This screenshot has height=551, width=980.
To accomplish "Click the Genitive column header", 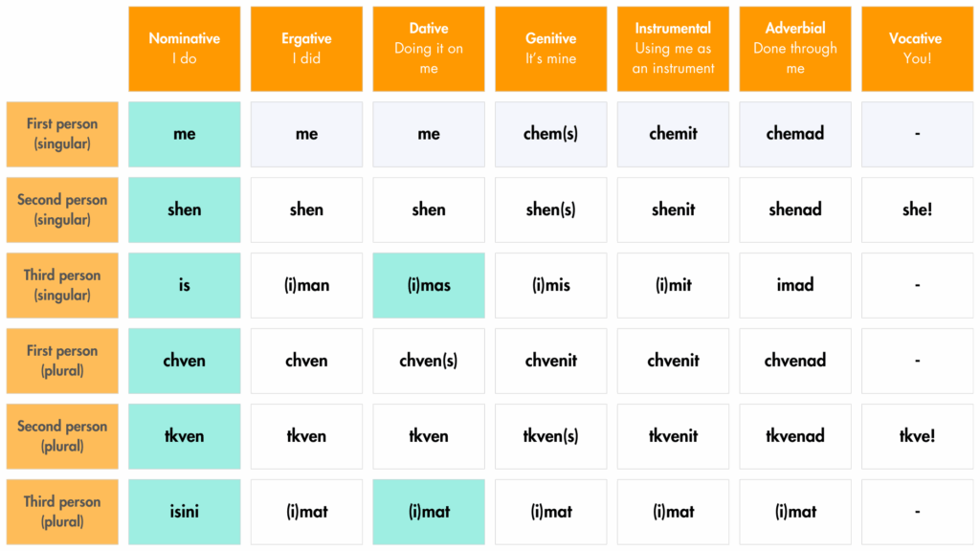I will click(550, 49).
